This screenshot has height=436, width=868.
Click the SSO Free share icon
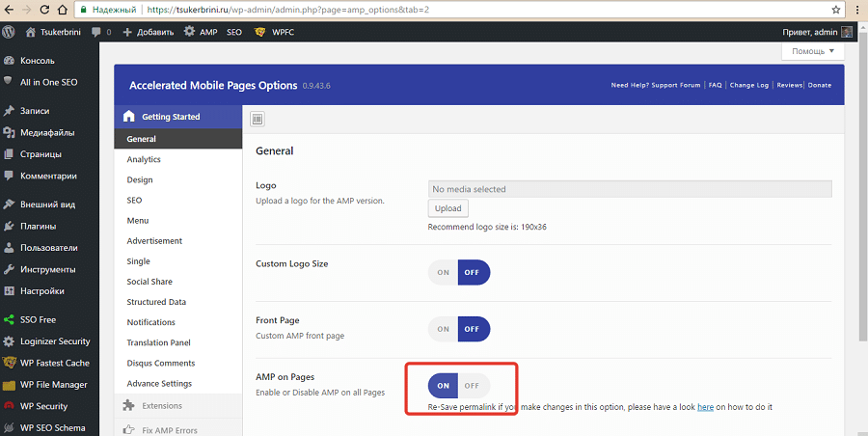pos(9,319)
